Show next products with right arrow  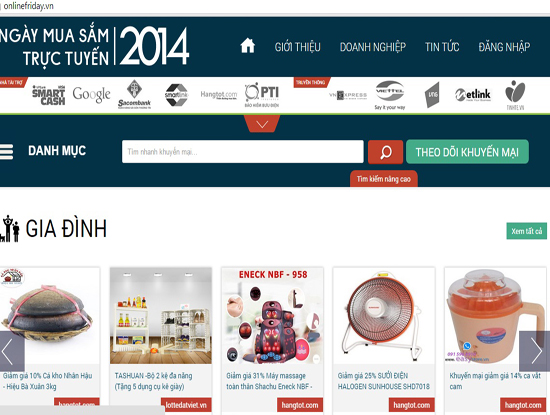pyautogui.click(x=535, y=351)
